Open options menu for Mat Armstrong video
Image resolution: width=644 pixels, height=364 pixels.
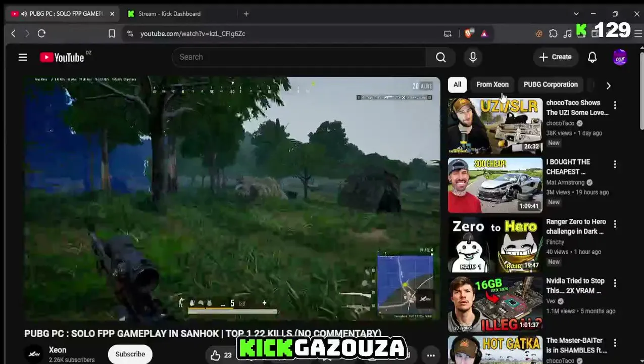click(615, 164)
